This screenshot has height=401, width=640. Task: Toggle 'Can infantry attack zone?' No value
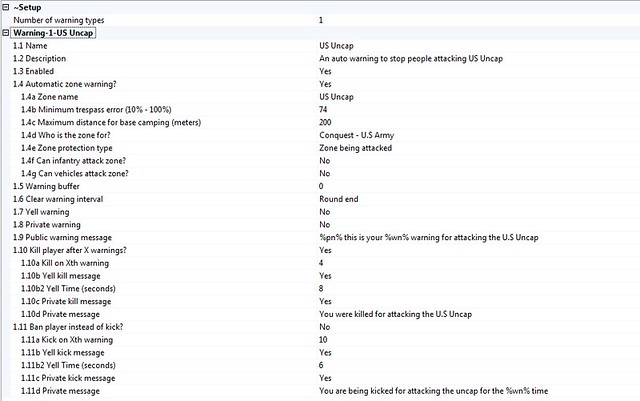[x=325, y=161]
